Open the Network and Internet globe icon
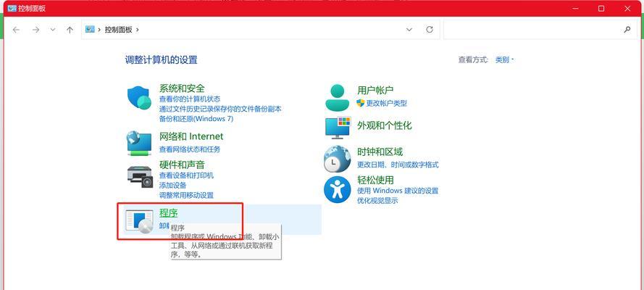Image resolution: width=644 pixels, height=290 pixels. point(139,143)
